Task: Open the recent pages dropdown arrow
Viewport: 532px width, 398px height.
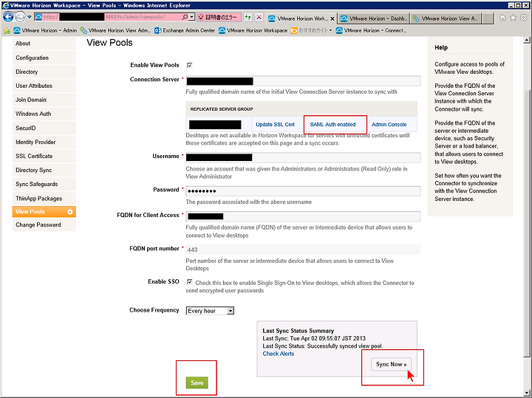Action: [x=30, y=17]
